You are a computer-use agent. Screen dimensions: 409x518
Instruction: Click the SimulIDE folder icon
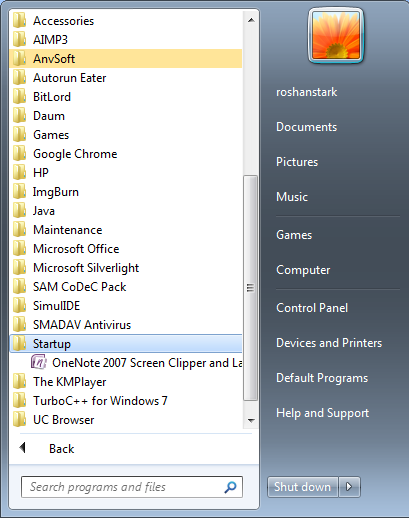pyautogui.click(x=19, y=305)
